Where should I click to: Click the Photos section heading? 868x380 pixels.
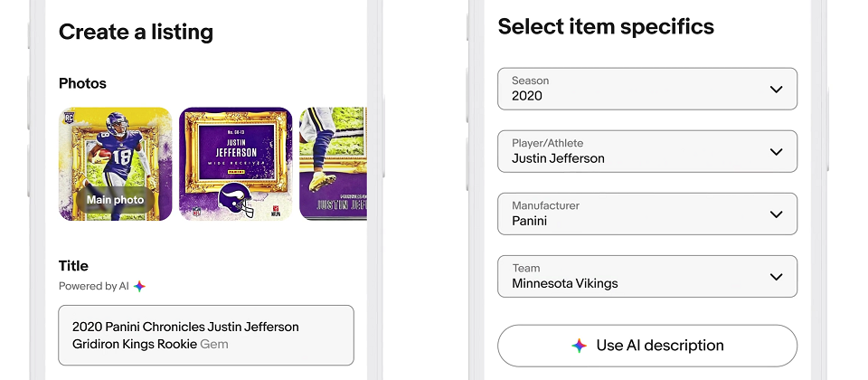click(x=82, y=83)
